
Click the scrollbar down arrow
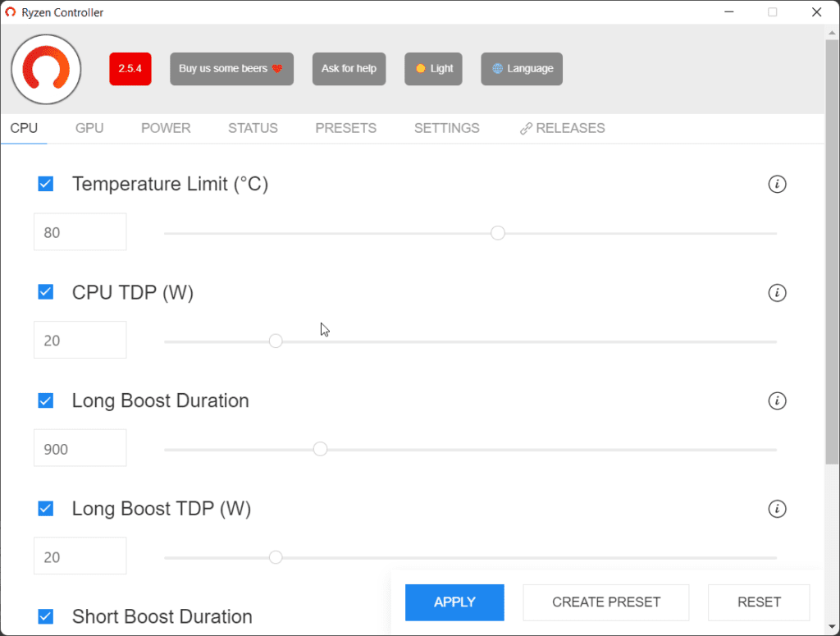[x=832, y=626]
